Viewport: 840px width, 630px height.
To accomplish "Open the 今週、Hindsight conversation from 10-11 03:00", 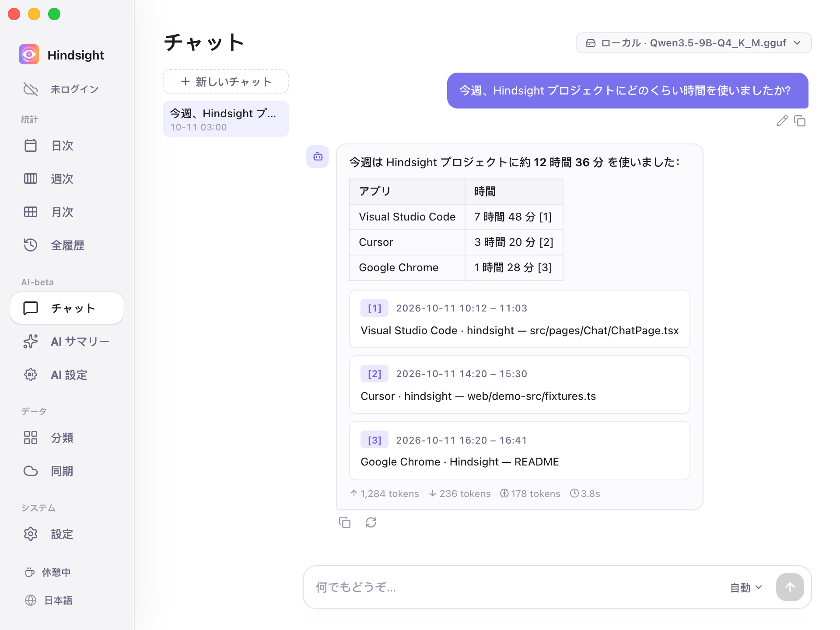I will point(226,119).
